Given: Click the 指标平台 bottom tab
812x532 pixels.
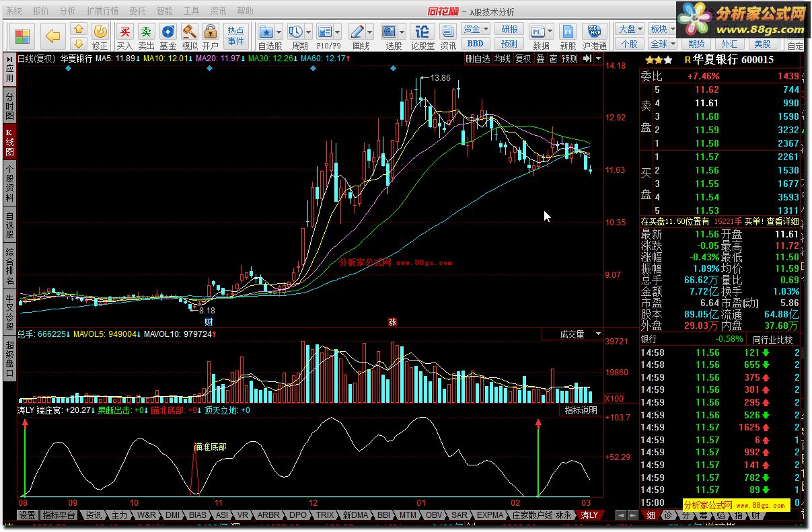Looking at the screenshot, I should pyautogui.click(x=59, y=515).
